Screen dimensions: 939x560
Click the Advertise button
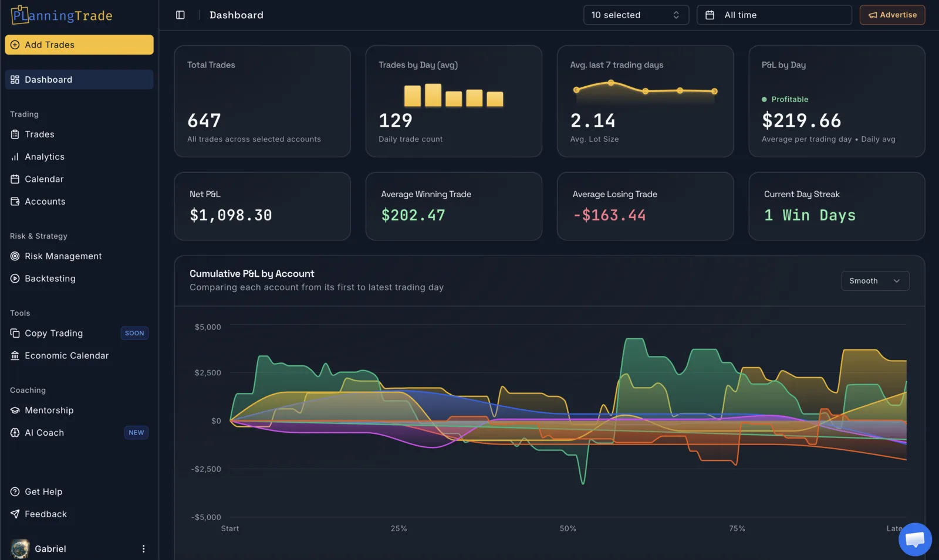pos(892,15)
